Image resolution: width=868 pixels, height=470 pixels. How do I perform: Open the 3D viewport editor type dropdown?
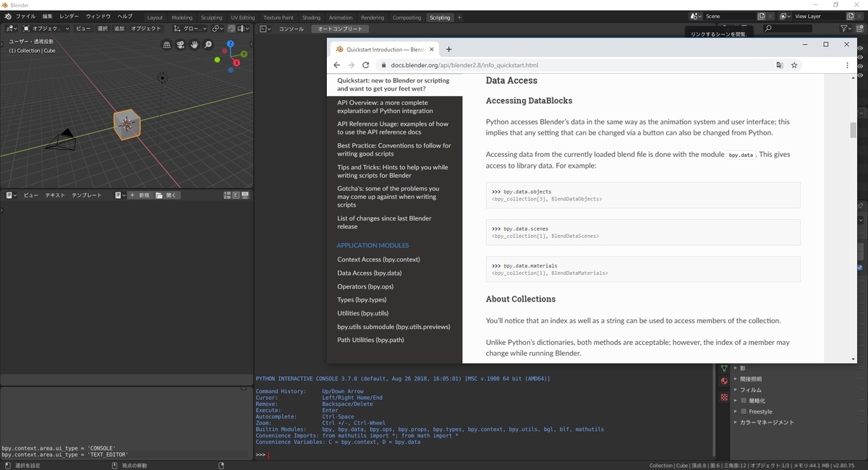[12, 28]
